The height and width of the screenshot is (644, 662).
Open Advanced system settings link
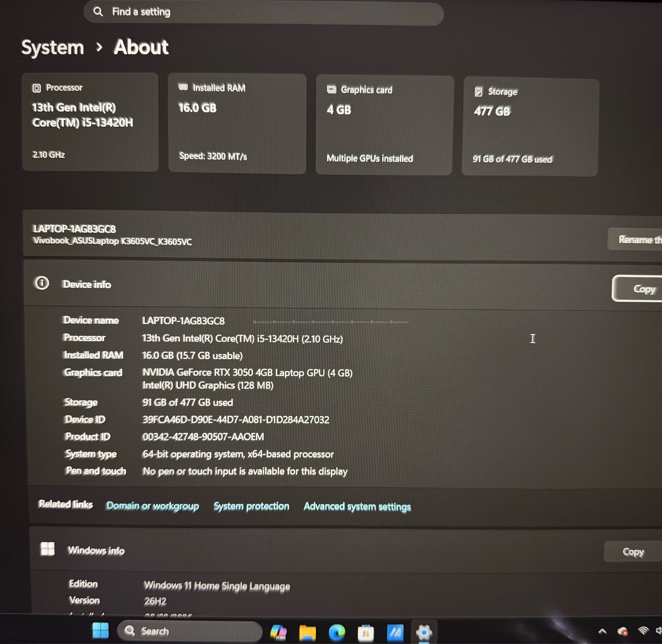click(357, 507)
